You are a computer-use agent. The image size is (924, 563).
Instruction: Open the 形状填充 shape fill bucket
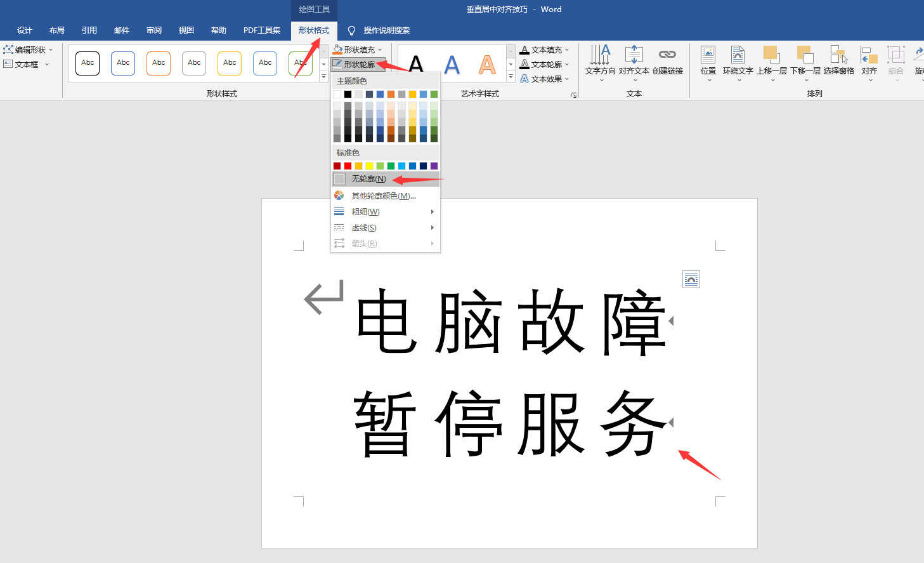coord(338,50)
